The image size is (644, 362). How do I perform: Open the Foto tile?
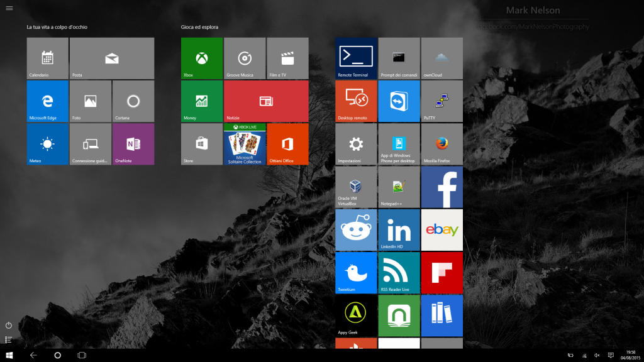pyautogui.click(x=91, y=101)
